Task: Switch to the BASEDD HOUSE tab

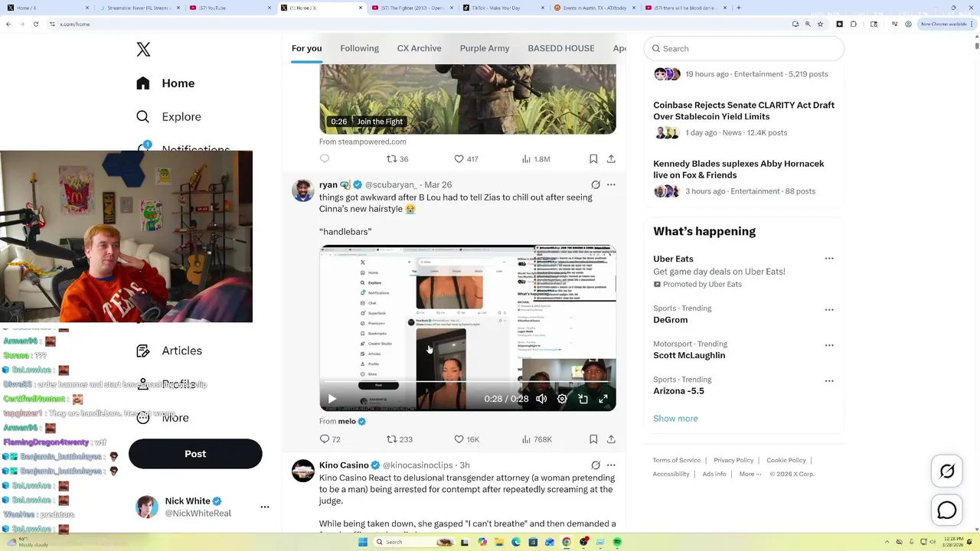Action: point(560,48)
